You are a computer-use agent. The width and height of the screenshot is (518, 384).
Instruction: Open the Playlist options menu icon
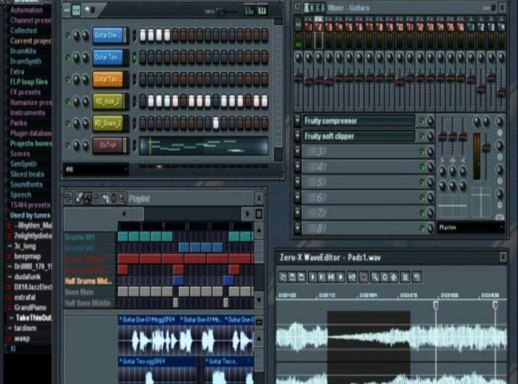[x=68, y=199]
